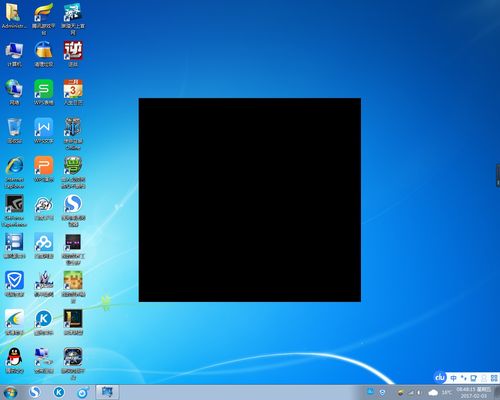Open the Computer desktop icon
Screen dimensions: 500x400
click(14, 51)
